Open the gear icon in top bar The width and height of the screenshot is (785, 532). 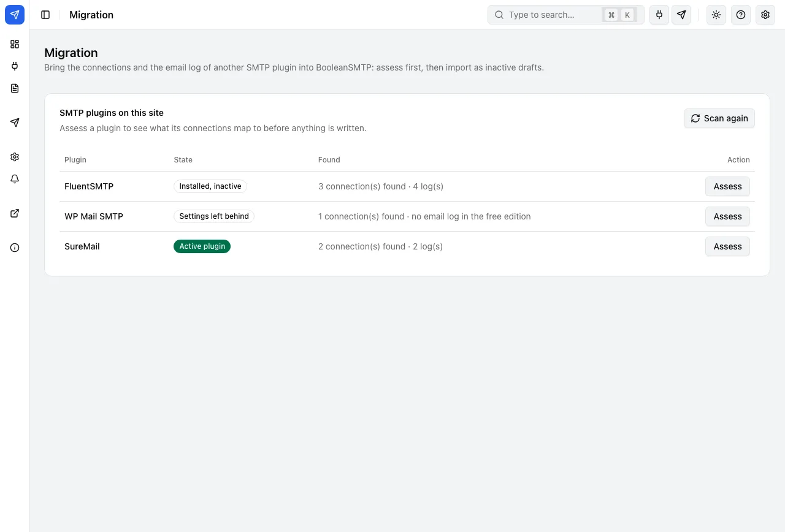click(x=765, y=15)
